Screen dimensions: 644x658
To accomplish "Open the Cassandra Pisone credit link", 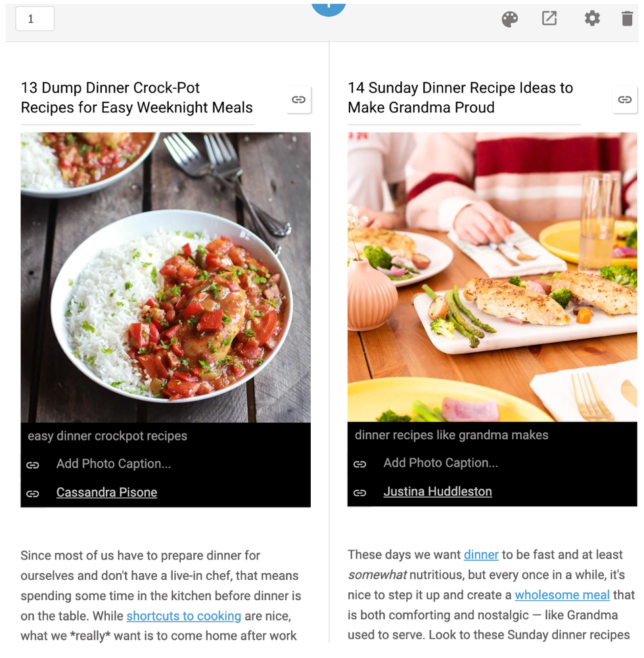I will (106, 493).
